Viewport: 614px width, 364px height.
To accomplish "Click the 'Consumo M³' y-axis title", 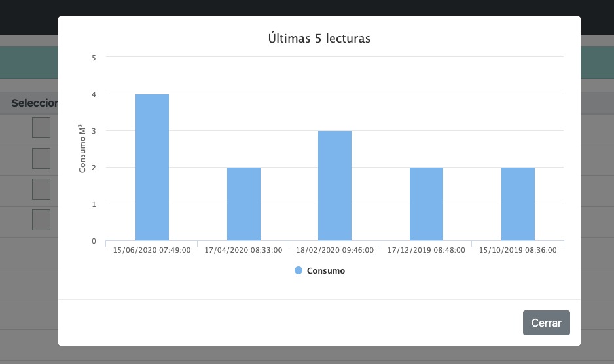I will (82, 148).
